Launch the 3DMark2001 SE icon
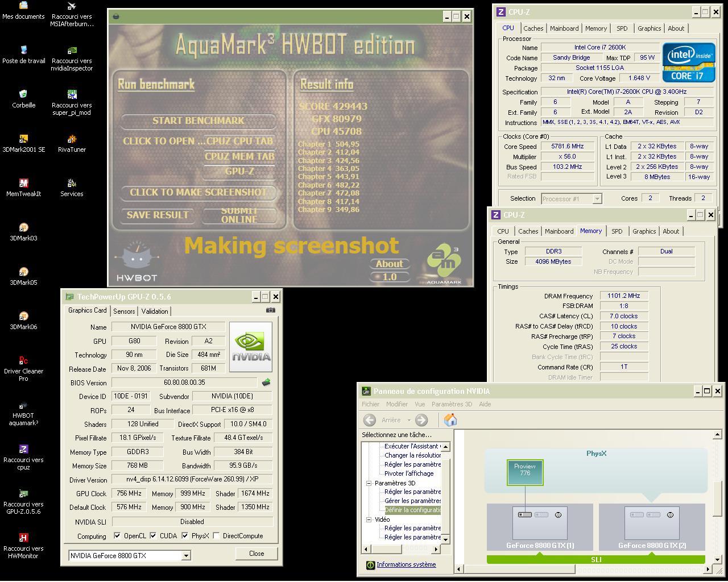This screenshot has height=582, width=728. point(23,139)
